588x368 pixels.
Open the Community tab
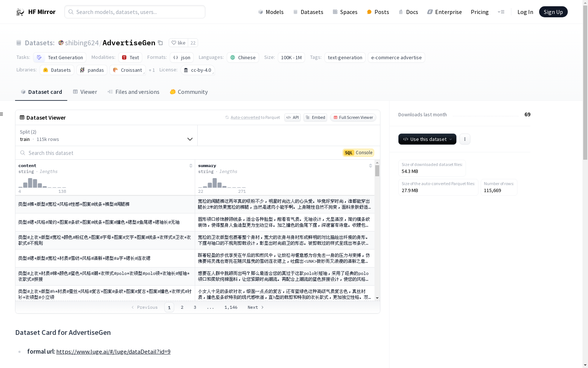189,92
